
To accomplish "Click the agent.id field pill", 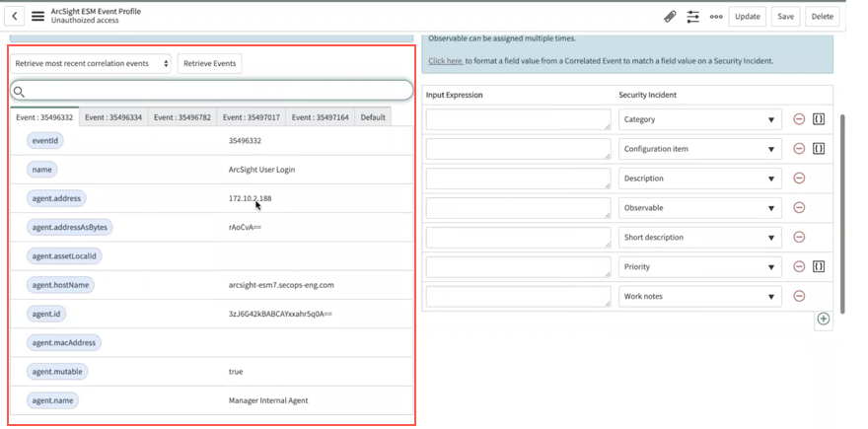I will pyautogui.click(x=46, y=314).
